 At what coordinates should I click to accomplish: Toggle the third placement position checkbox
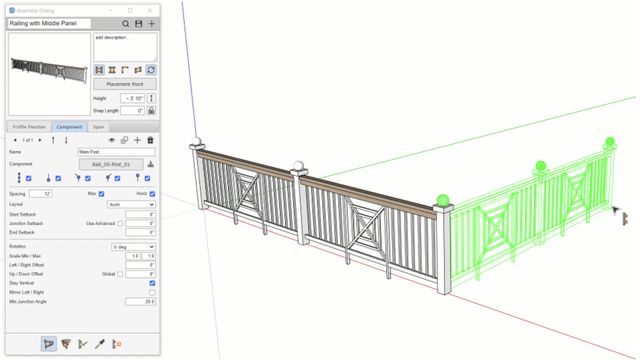pyautogui.click(x=88, y=178)
